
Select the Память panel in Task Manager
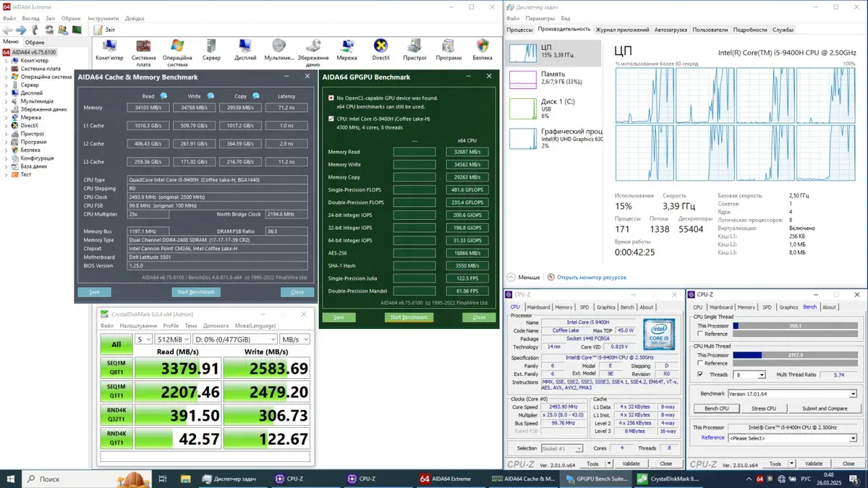(x=554, y=79)
